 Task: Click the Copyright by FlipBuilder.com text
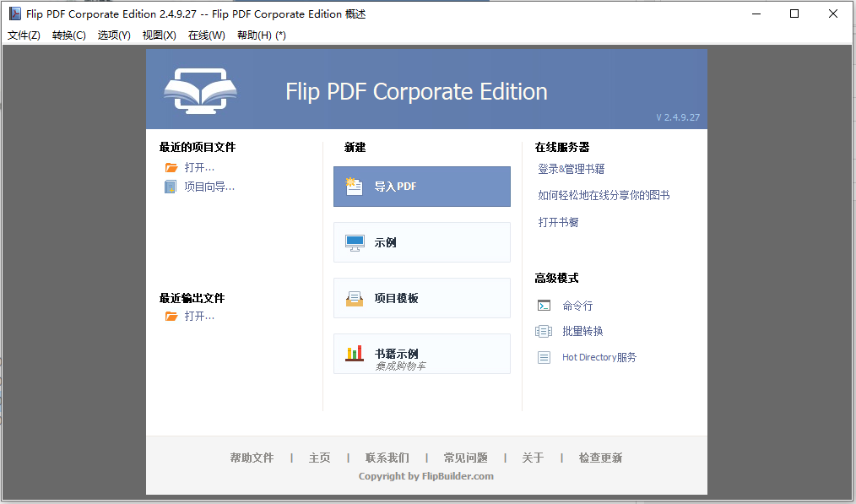[x=425, y=476]
